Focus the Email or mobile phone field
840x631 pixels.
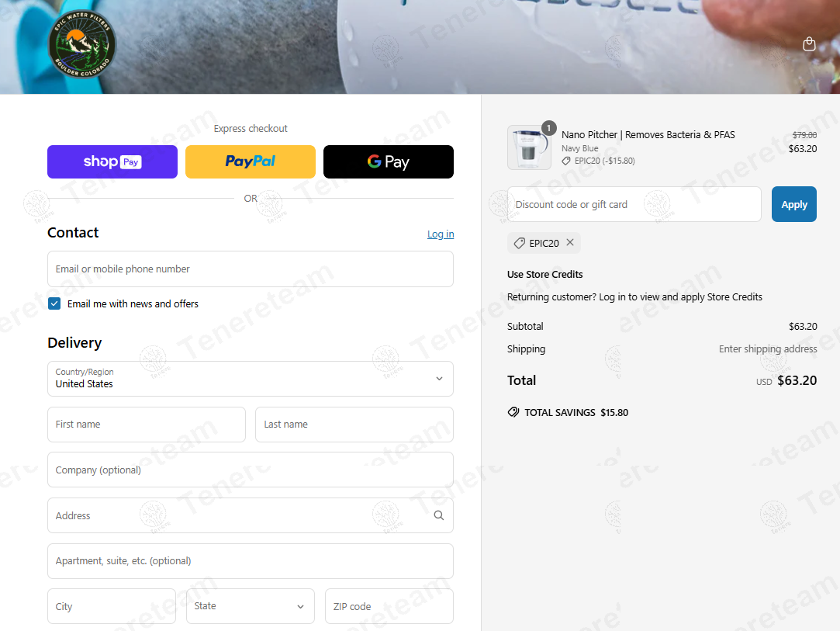coord(251,269)
